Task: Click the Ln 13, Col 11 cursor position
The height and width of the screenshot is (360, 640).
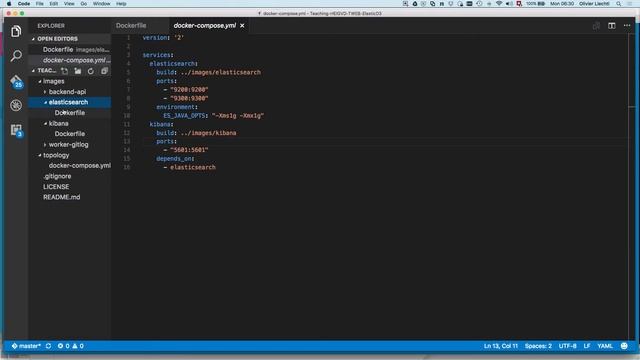Action: [x=500, y=346]
